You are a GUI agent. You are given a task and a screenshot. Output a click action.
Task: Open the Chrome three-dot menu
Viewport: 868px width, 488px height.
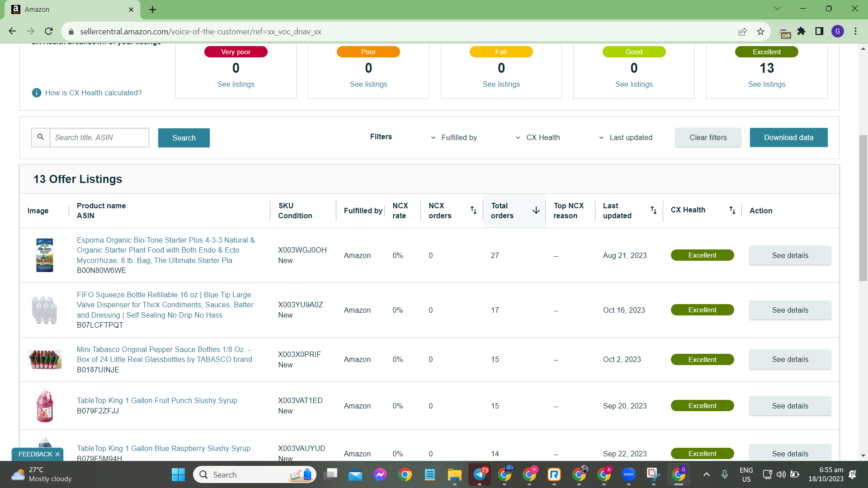[856, 31]
